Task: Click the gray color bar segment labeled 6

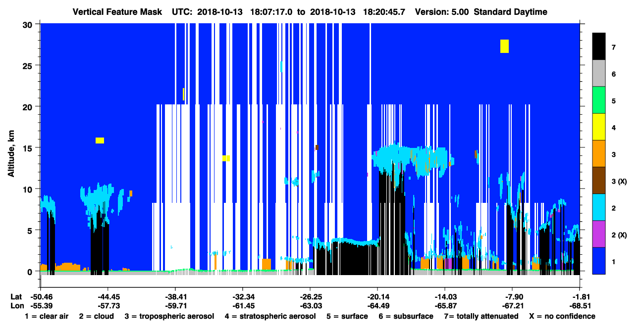Action: coord(599,73)
